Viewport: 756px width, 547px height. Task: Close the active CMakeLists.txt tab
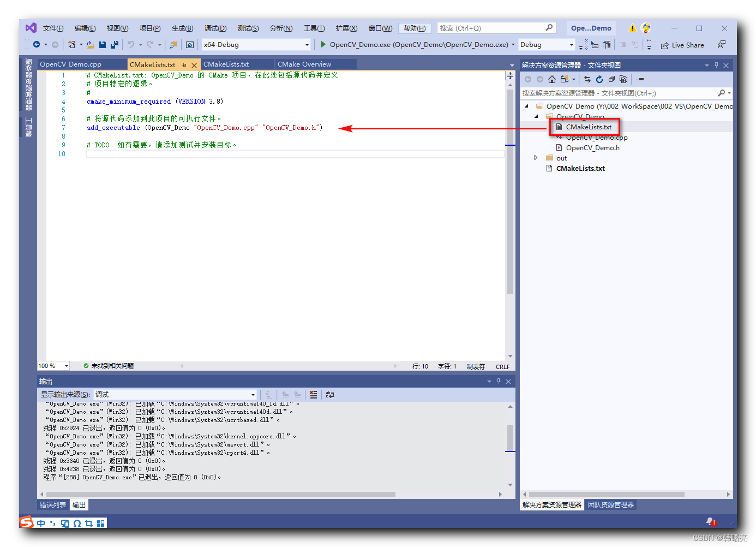[x=194, y=65]
